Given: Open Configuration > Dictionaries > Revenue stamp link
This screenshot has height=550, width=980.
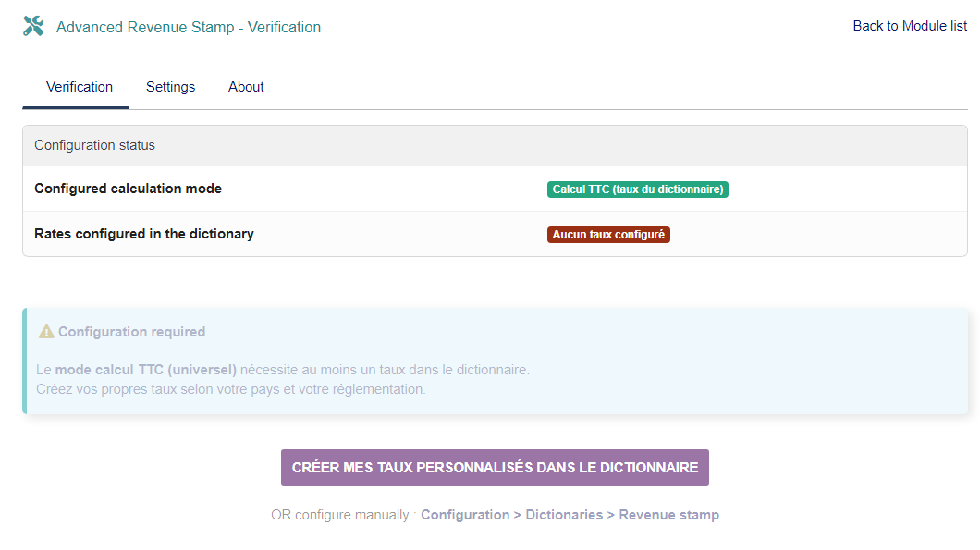Looking at the screenshot, I should point(570,515).
